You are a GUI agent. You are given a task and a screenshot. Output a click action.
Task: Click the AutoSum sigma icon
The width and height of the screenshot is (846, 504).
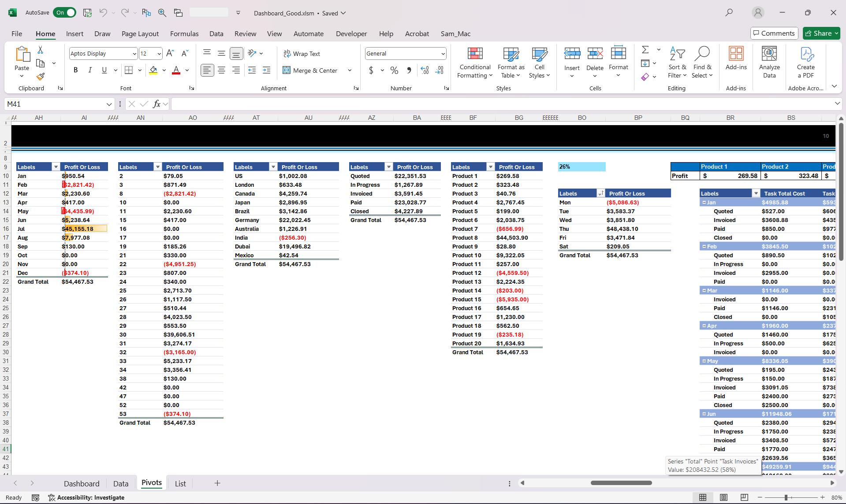pos(645,49)
